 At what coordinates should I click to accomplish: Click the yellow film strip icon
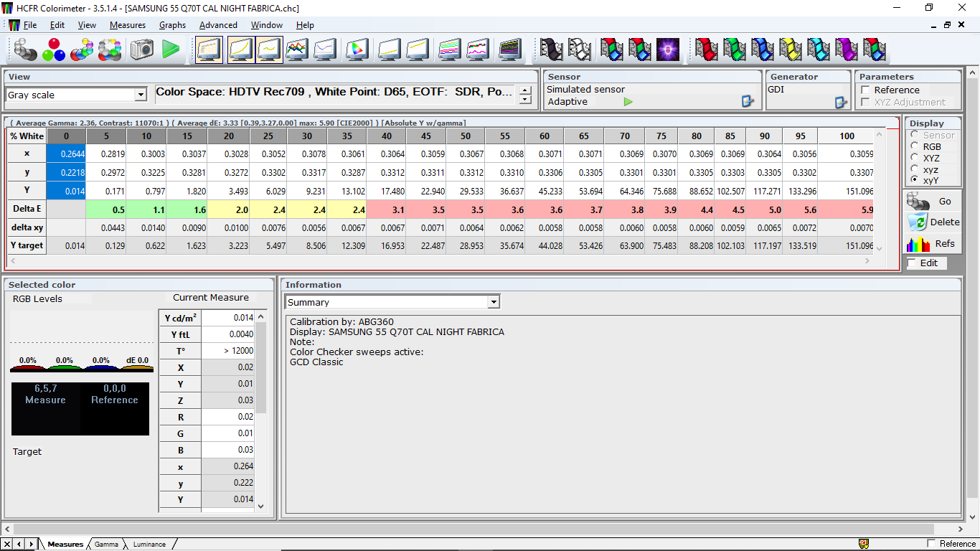point(791,50)
